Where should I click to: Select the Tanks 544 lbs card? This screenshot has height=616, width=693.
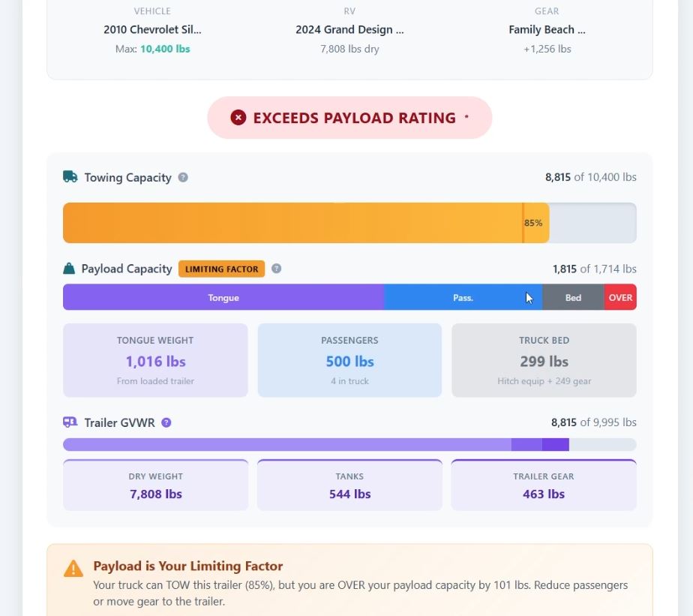coord(349,485)
